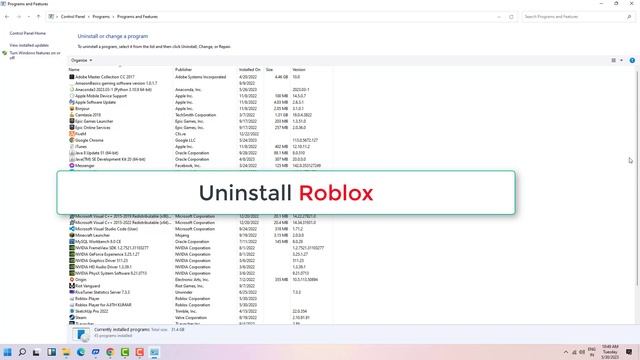Click Programs in the breadcrumb path
Screen dimensions: 640x360
pos(101,17)
